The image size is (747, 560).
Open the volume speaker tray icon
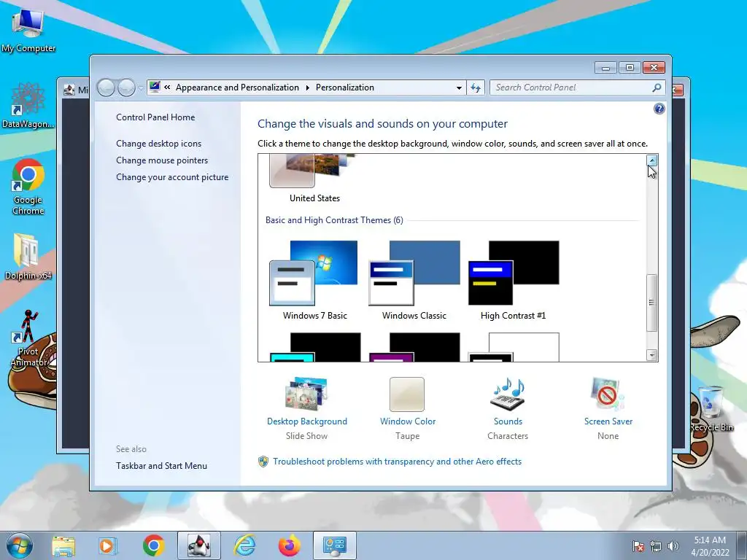(673, 546)
